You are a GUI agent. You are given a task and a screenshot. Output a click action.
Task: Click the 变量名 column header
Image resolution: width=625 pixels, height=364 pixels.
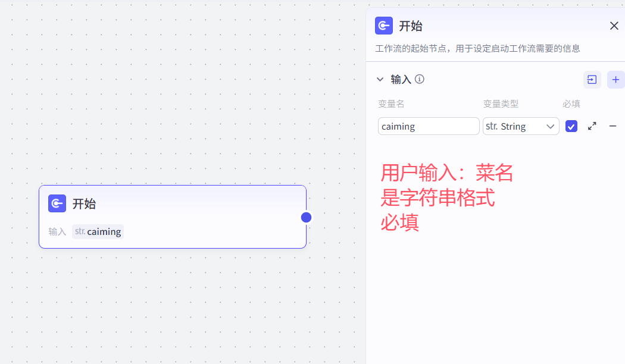(391, 104)
